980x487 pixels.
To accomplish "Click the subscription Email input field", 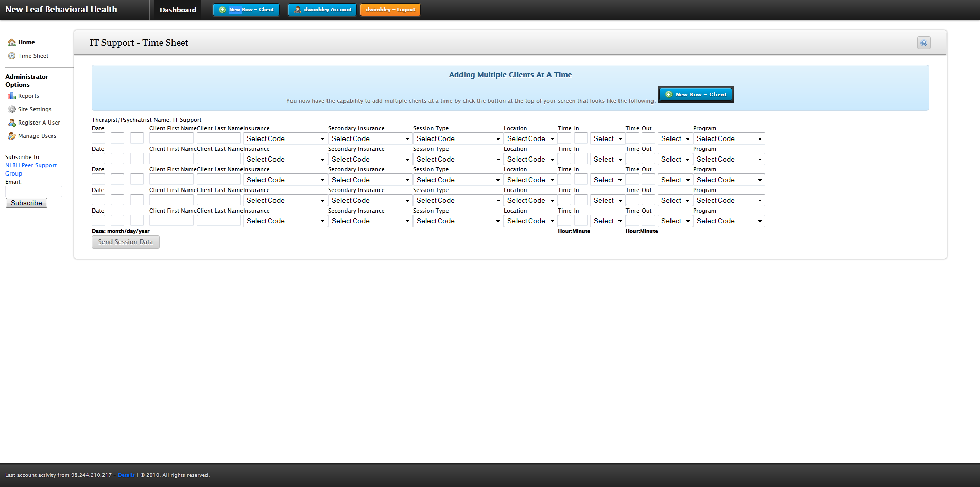I will click(33, 192).
